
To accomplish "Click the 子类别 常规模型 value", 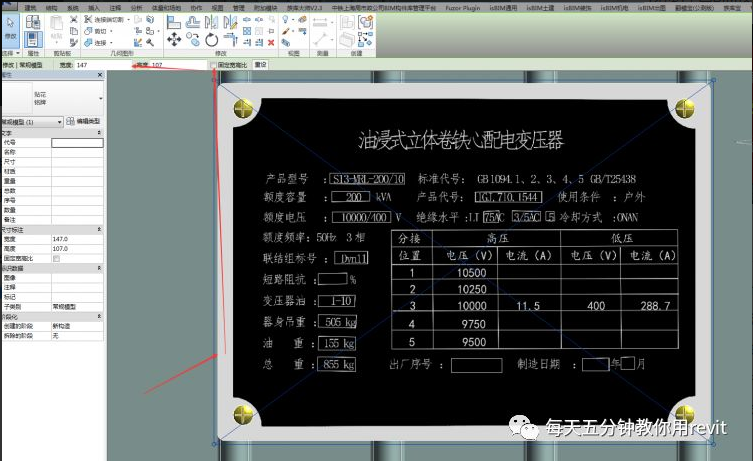I will point(77,306).
